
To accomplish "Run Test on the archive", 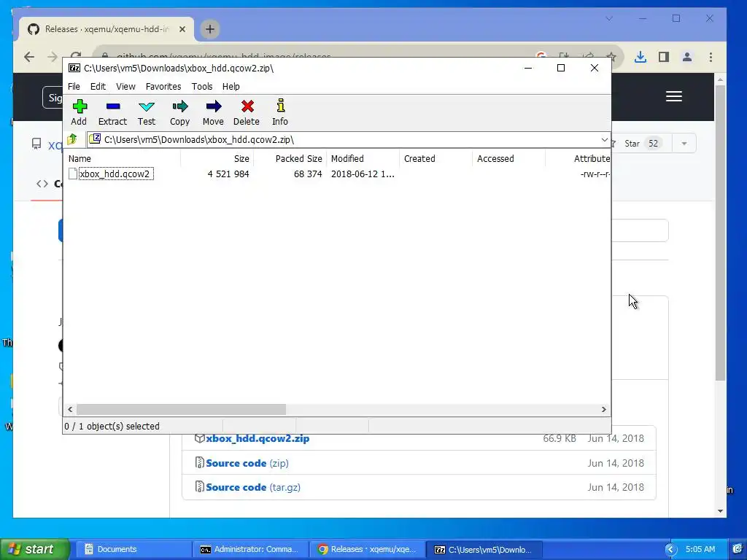I will point(146,112).
